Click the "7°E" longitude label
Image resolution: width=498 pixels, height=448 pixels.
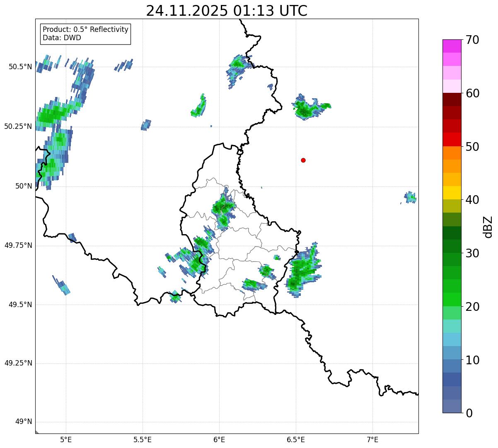(x=372, y=439)
